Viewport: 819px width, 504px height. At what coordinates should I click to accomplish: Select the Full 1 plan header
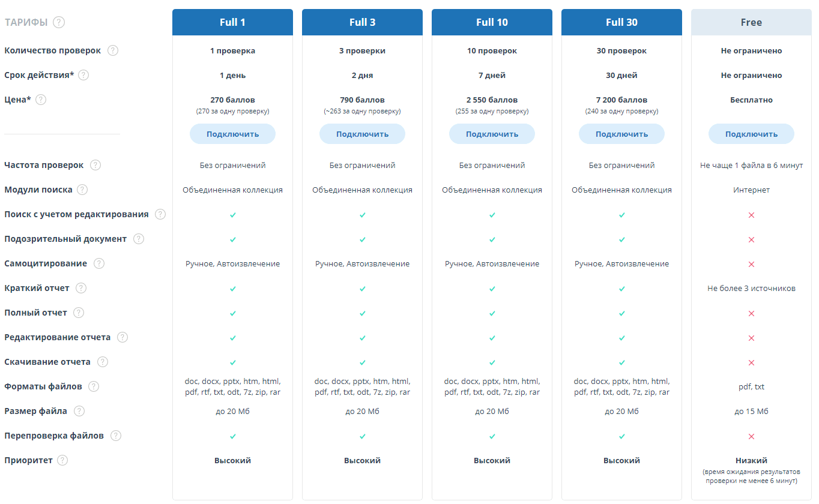(x=233, y=22)
